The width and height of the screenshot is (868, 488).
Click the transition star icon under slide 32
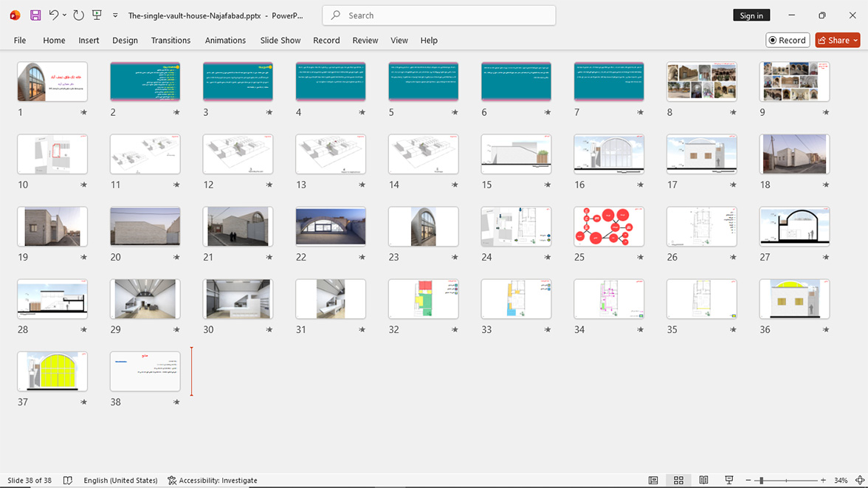(x=455, y=329)
